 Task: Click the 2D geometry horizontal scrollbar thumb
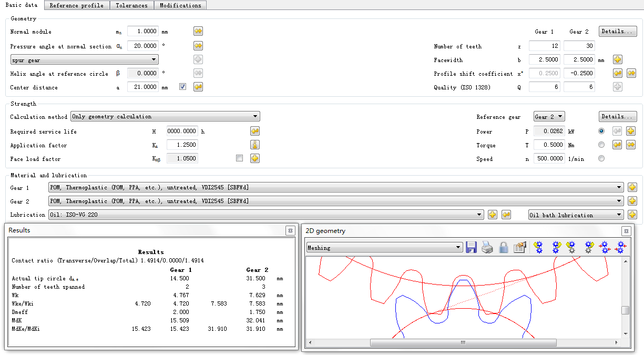pos(463,342)
